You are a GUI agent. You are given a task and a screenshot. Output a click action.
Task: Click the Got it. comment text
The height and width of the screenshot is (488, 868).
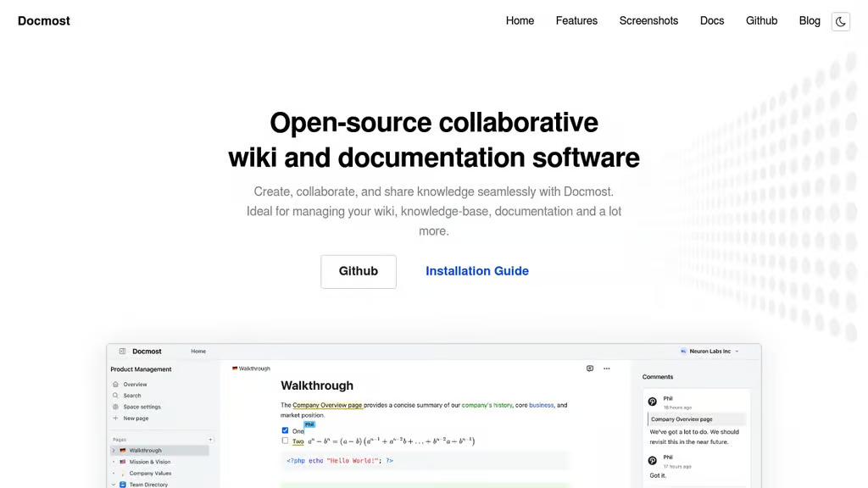[658, 476]
